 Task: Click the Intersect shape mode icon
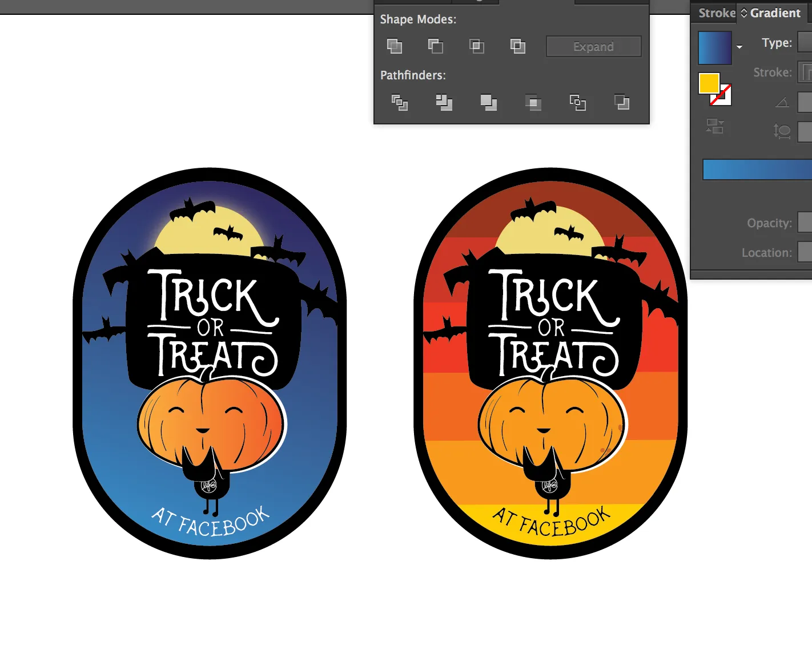point(477,46)
